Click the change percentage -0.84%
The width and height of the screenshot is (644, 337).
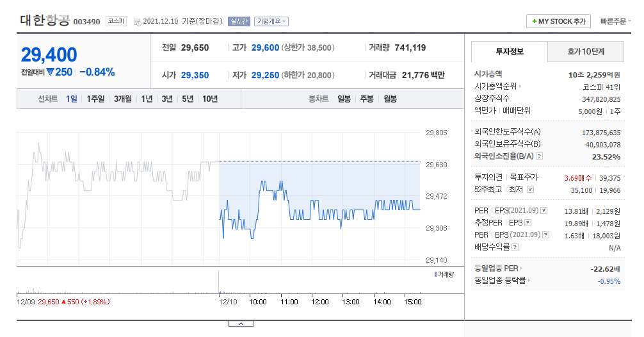pyautogui.click(x=97, y=72)
